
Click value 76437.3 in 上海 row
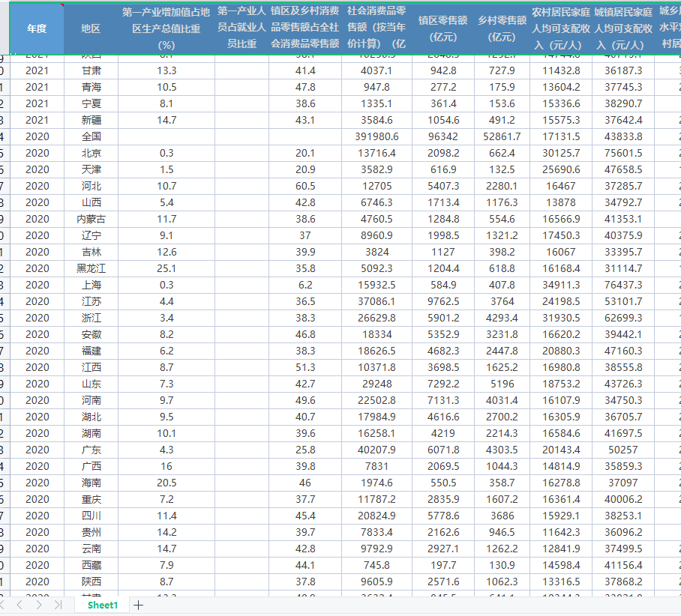(x=623, y=286)
